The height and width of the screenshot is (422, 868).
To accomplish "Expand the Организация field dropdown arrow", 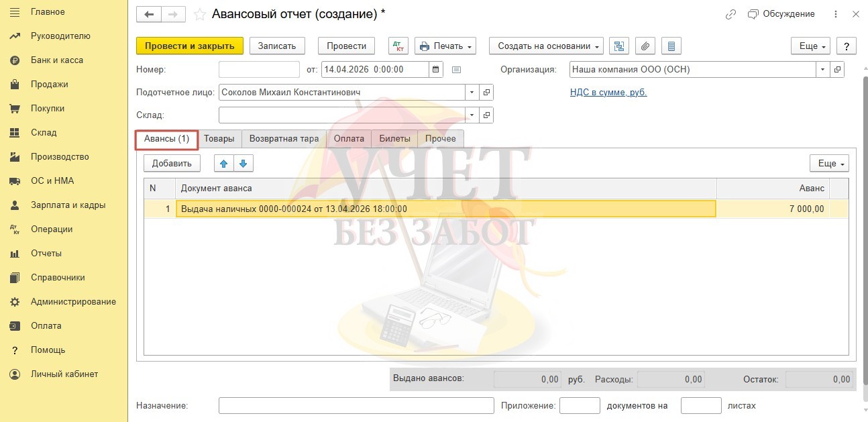I will point(823,69).
